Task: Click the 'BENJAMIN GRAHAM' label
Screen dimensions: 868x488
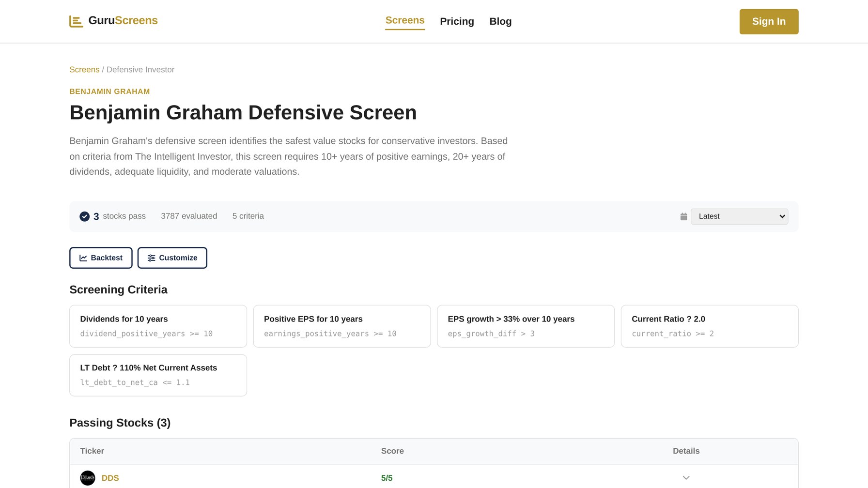Action: click(x=109, y=91)
